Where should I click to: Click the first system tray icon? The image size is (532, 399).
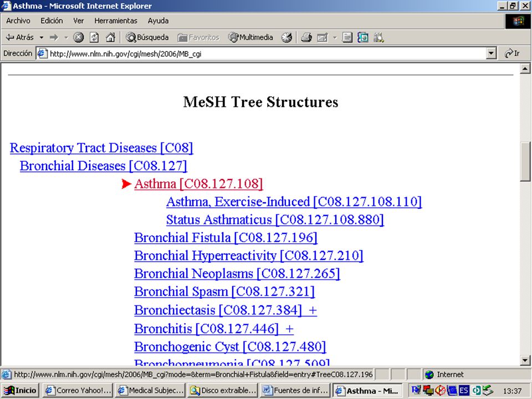(416, 390)
